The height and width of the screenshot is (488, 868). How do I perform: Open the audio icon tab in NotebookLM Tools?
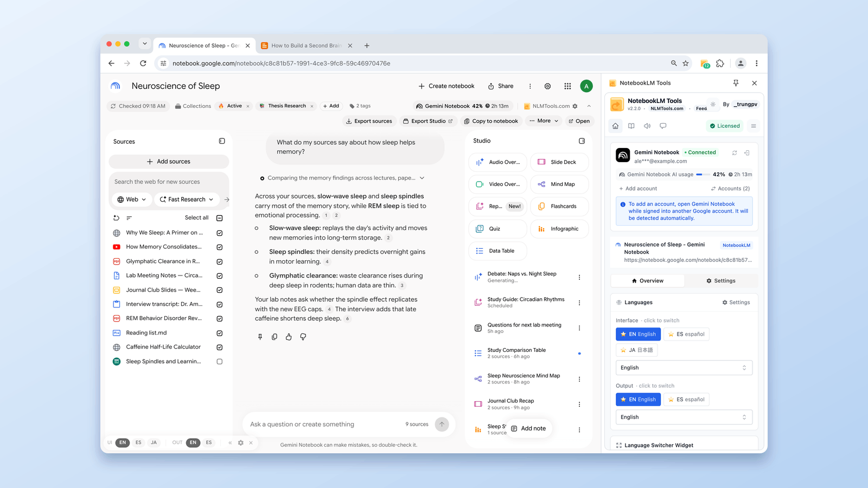pyautogui.click(x=647, y=126)
